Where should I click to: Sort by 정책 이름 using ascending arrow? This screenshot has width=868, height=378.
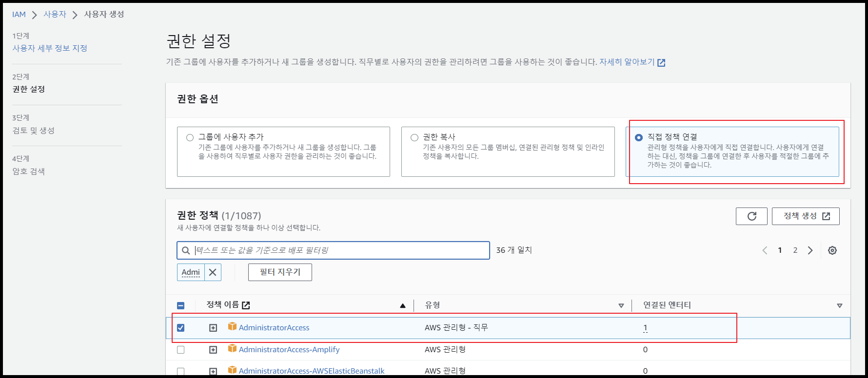point(403,305)
